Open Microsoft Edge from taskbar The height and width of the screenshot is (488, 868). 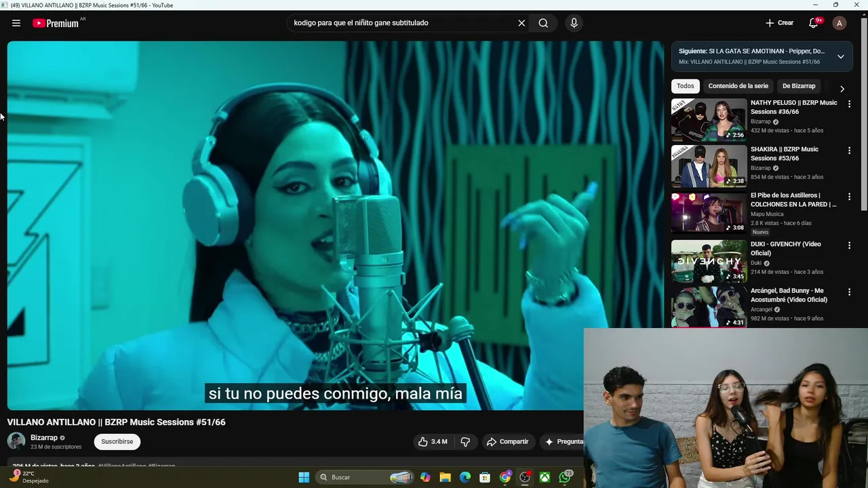pyautogui.click(x=465, y=477)
